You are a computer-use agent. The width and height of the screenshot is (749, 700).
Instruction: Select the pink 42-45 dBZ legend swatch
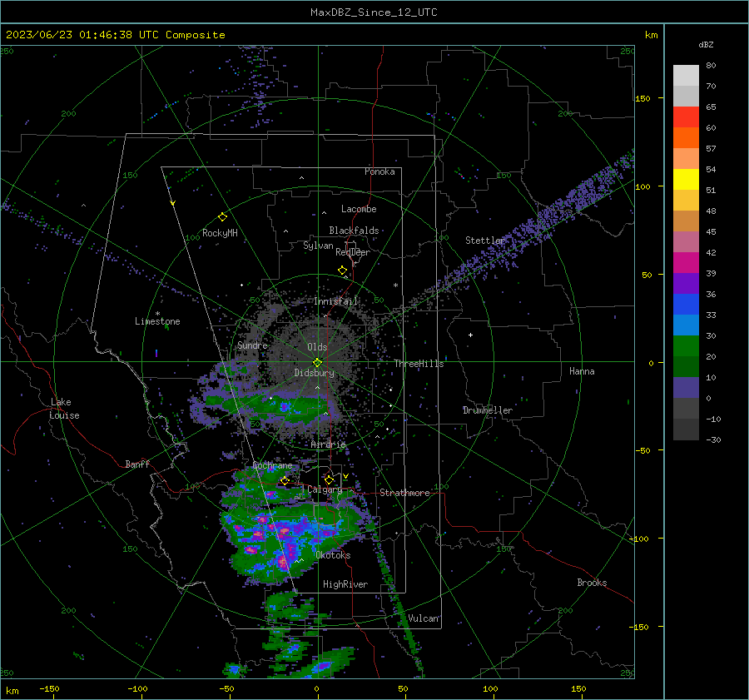click(x=686, y=241)
